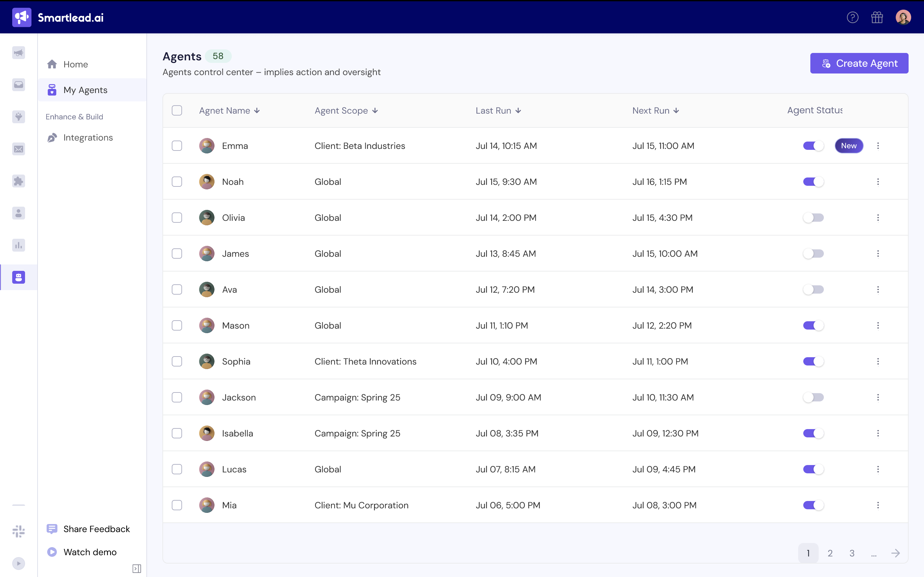Open agent Sophia by name
This screenshot has height=577, width=924.
point(236,361)
